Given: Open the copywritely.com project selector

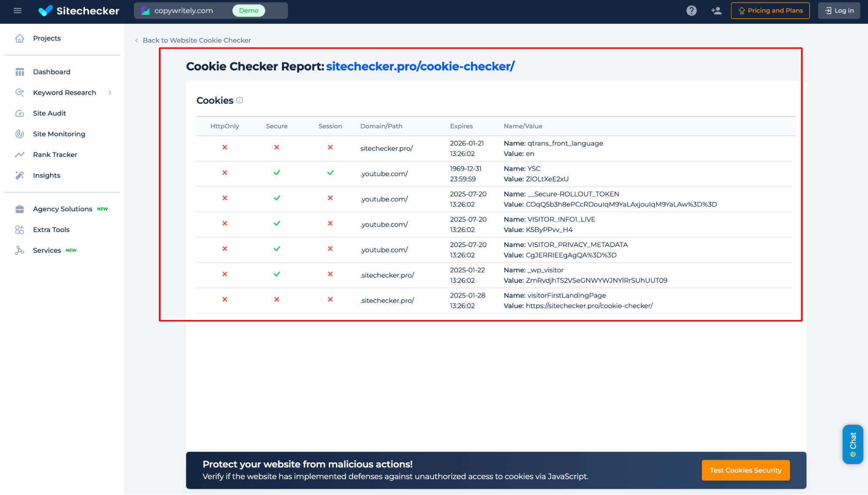Looking at the screenshot, I should coord(211,10).
